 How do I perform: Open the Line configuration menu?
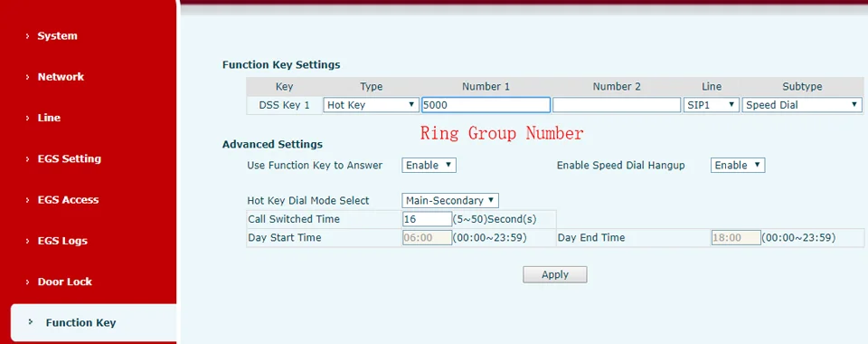(x=49, y=118)
